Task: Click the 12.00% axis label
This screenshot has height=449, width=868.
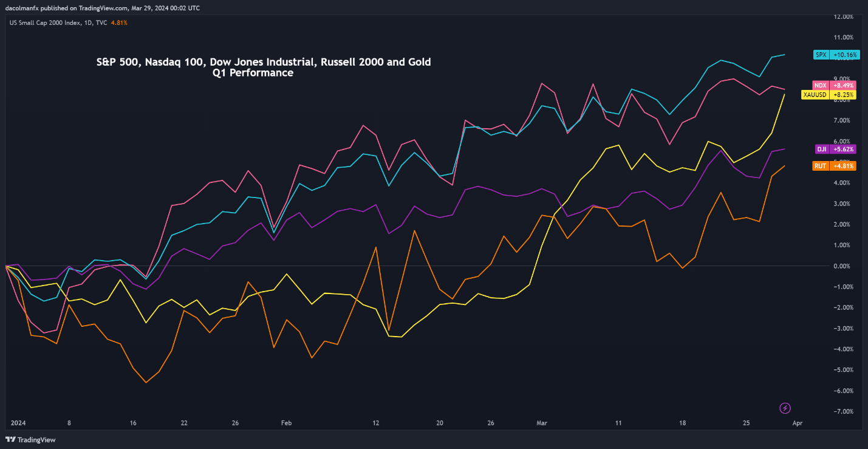Action: (844, 16)
